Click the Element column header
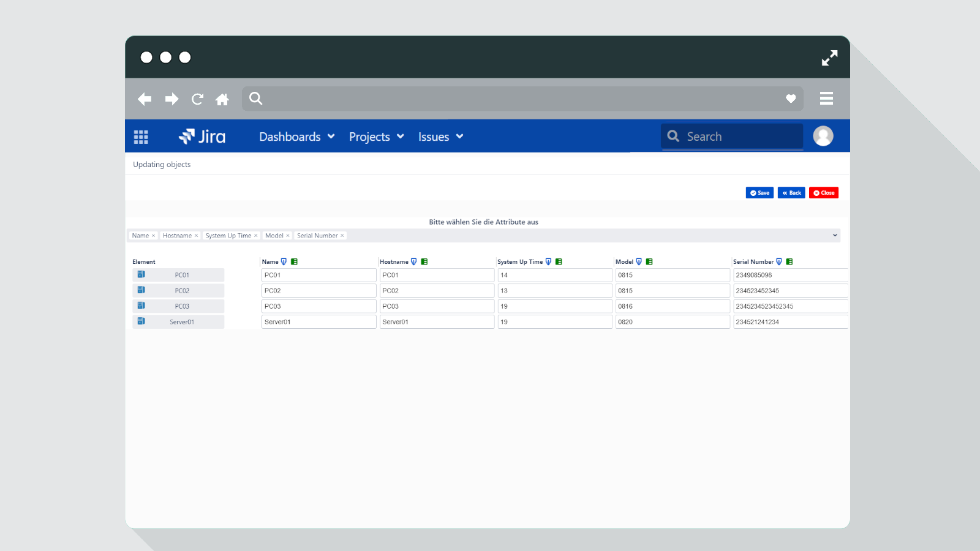 pyautogui.click(x=144, y=262)
